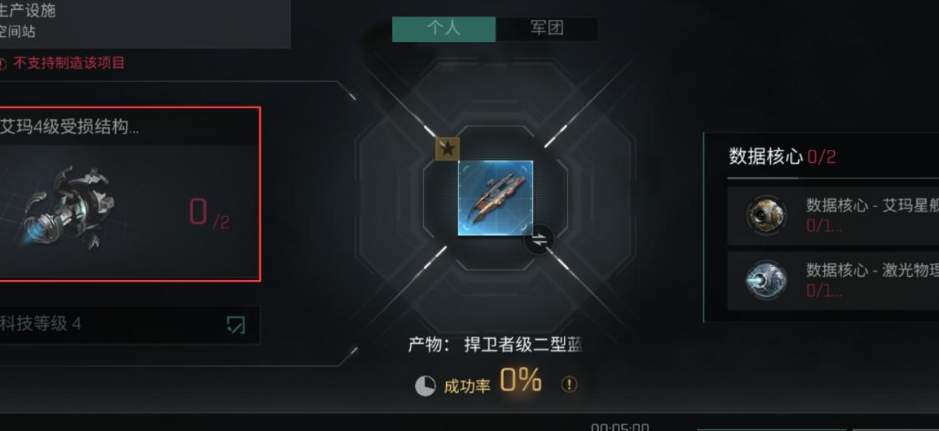The image size is (939, 431).
Task: Click the 数据核心 - 艾玛星舰 core icon
Action: click(766, 215)
